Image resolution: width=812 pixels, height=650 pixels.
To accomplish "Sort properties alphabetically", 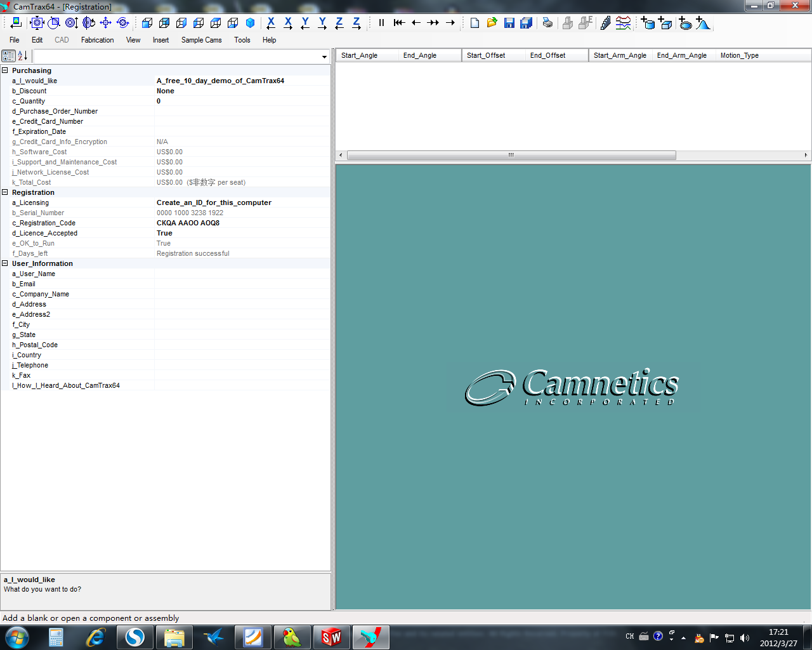I will (22, 56).
